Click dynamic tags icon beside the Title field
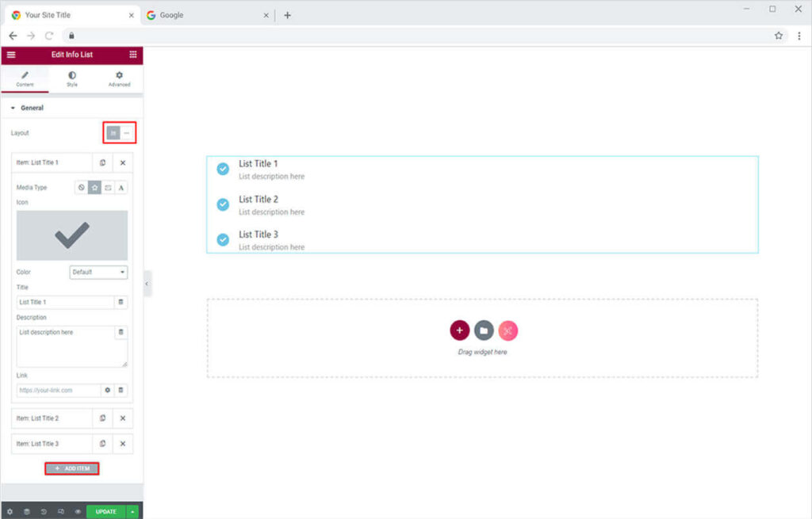The width and height of the screenshot is (812, 519). click(x=121, y=302)
